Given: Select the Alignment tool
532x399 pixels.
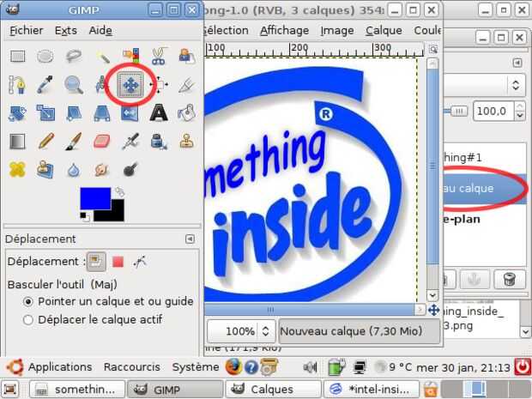Looking at the screenshot, I should [x=159, y=84].
